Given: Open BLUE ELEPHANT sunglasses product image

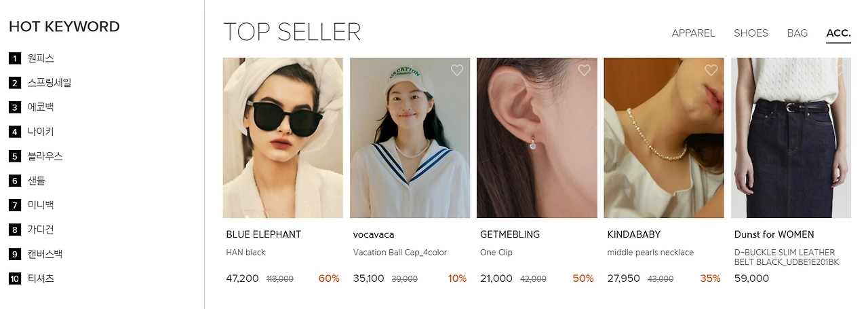Looking at the screenshot, I should tap(283, 138).
